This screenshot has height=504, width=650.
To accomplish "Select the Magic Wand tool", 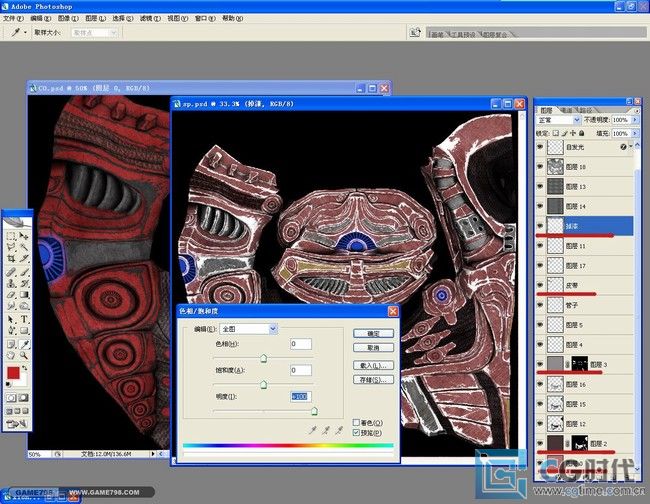I will point(24,247).
